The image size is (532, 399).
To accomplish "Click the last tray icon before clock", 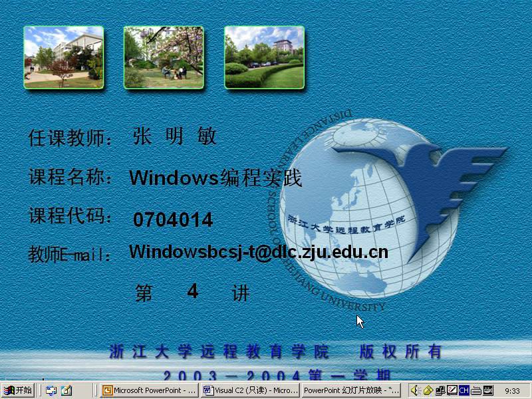I will coord(488,390).
